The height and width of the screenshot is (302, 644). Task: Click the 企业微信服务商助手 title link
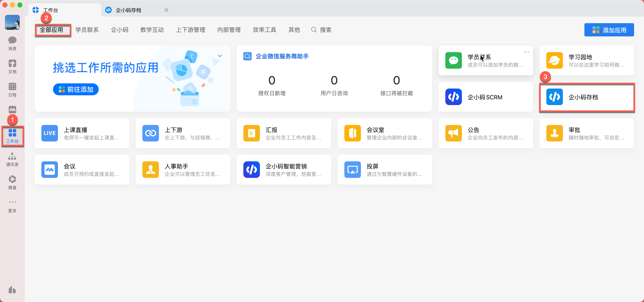[x=282, y=56]
